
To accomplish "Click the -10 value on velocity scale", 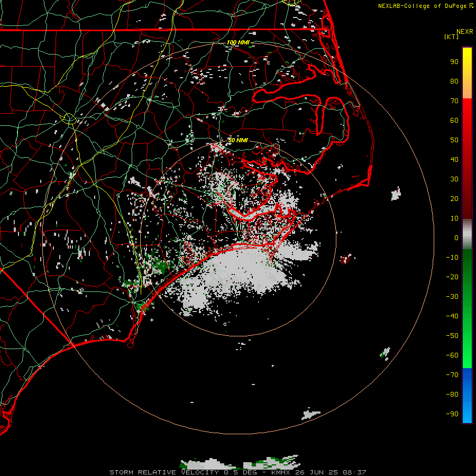I will click(x=452, y=258).
